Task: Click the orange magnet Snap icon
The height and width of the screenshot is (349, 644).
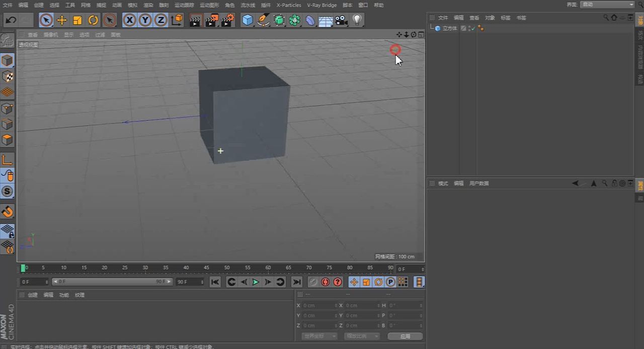Action: [x=7, y=212]
